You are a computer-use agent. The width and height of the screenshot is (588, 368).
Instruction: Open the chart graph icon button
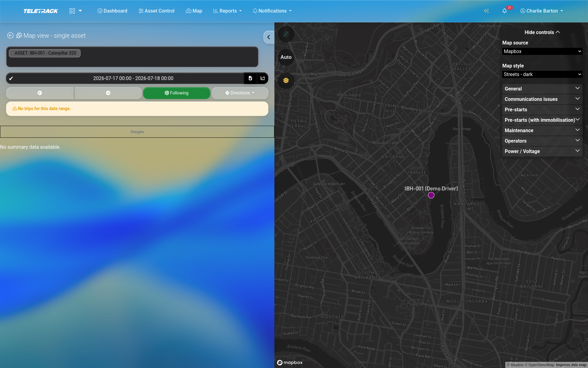coord(263,78)
